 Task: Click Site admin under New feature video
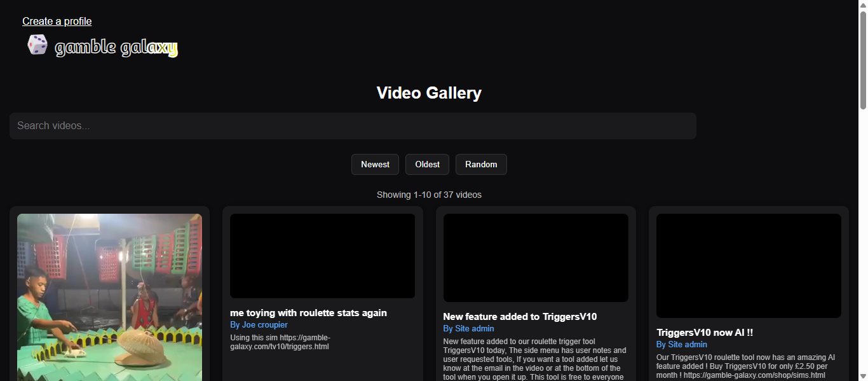468,329
